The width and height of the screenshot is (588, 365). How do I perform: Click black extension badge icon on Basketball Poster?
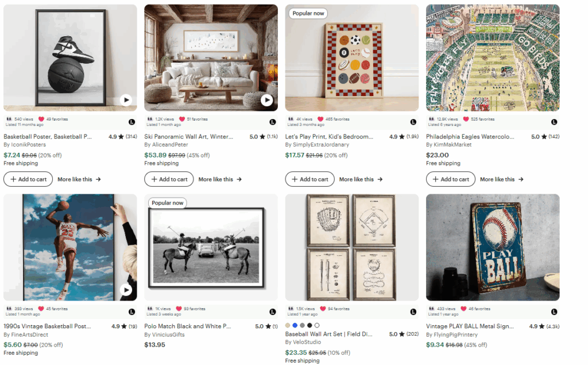(131, 122)
